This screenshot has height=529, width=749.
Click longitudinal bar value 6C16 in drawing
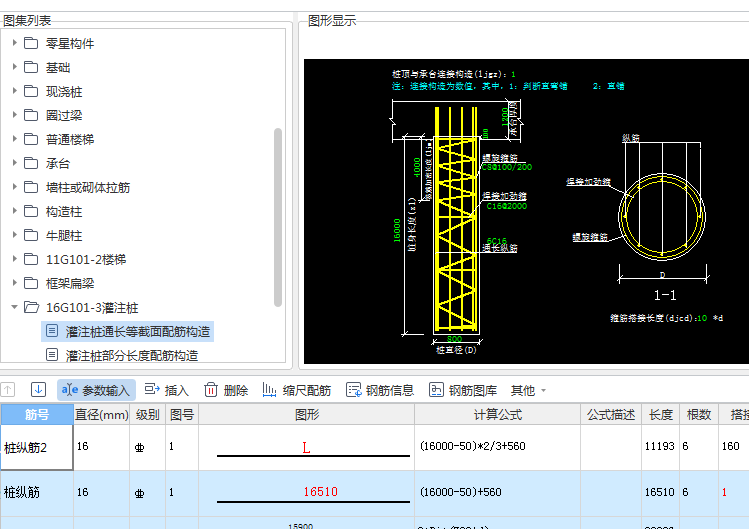(497, 241)
